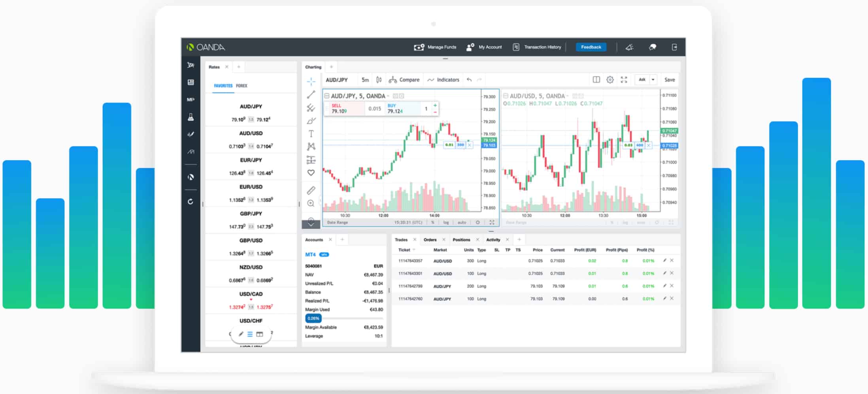The height and width of the screenshot is (394, 868).
Task: Select the Trades tab
Action: tap(401, 240)
